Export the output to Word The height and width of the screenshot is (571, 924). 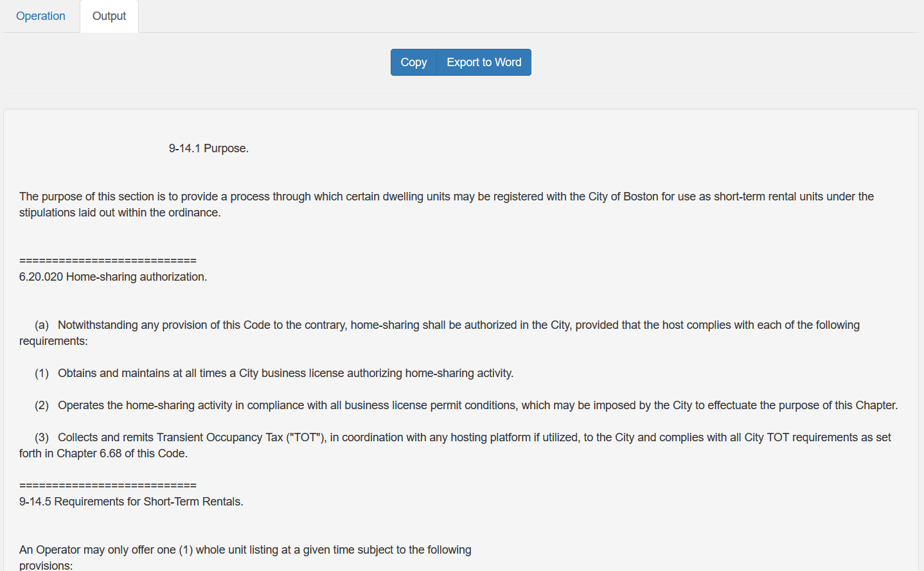pos(484,62)
